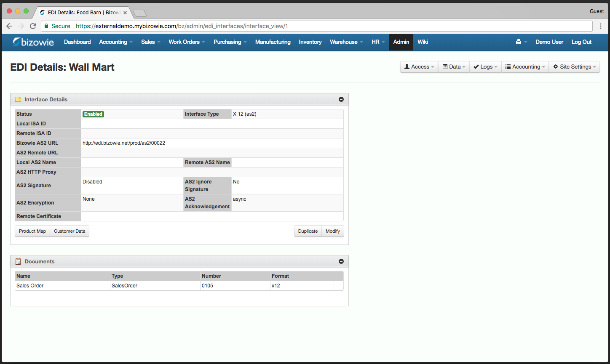Viewport: 610px width, 364px height.
Task: Click the Sales Order document row name
Action: [x=30, y=286]
